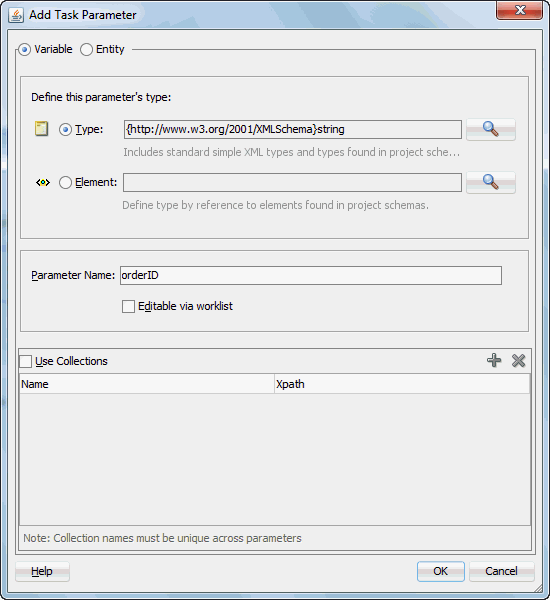
Task: Click the Parameter Name field with orderID
Action: (x=311, y=276)
